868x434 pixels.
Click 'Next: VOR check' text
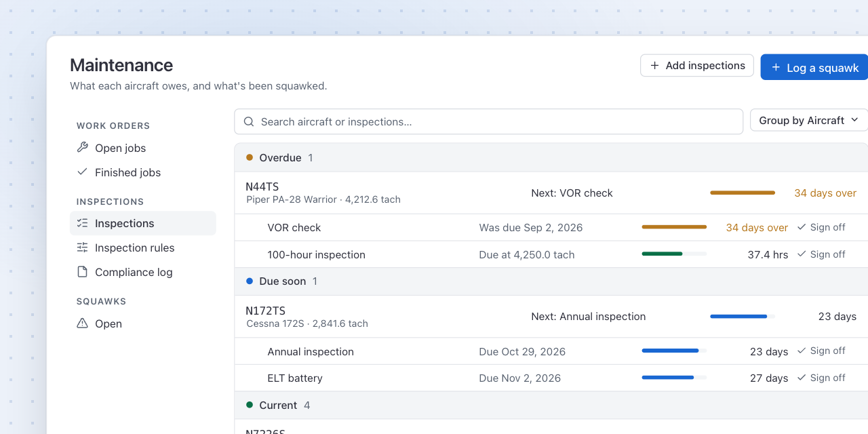(572, 193)
